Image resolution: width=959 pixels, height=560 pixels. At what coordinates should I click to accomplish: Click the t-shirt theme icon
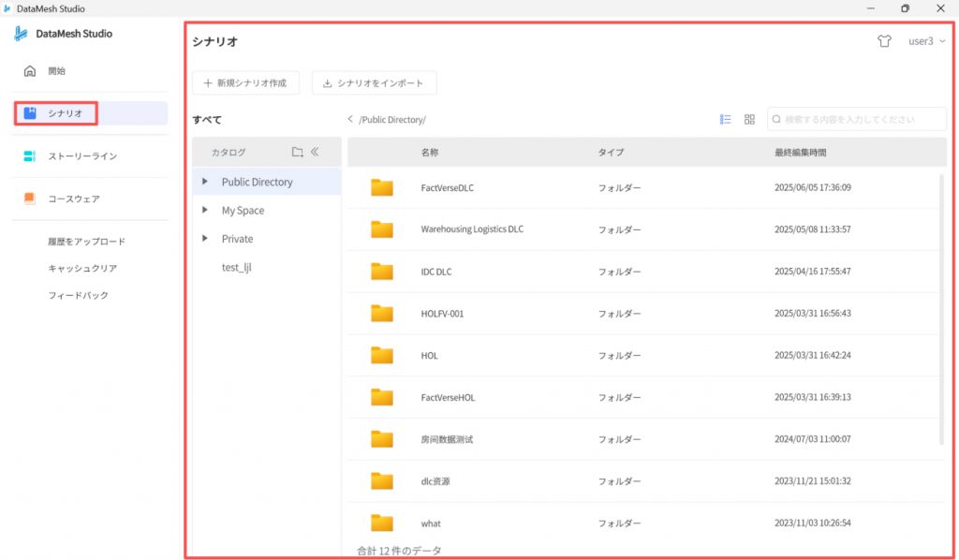884,41
